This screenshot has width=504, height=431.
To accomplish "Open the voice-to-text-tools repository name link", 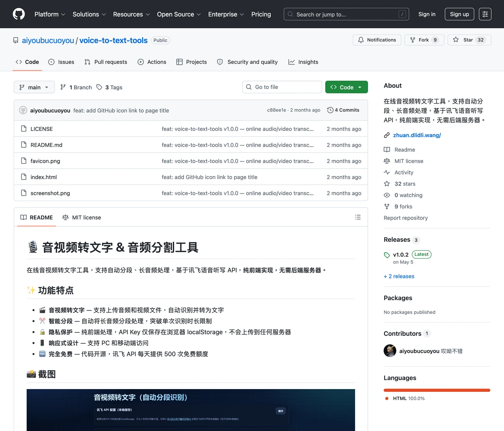I will point(114,40).
